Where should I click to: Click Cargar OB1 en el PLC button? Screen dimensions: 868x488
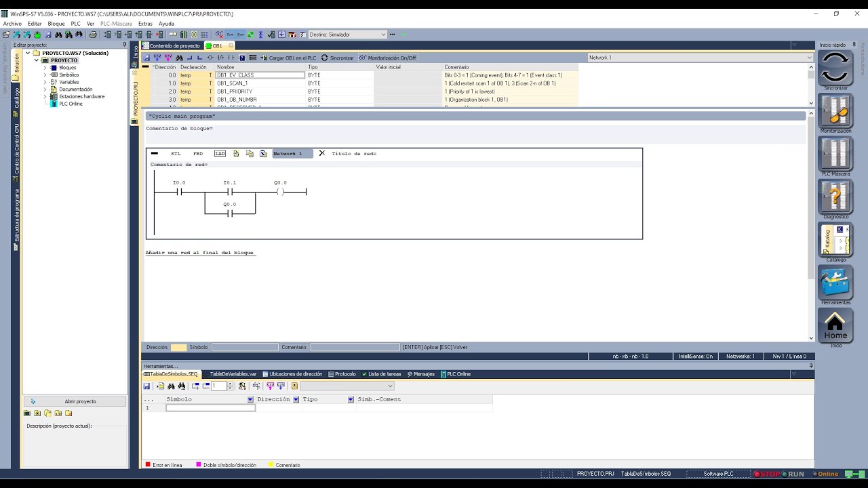[x=289, y=58]
